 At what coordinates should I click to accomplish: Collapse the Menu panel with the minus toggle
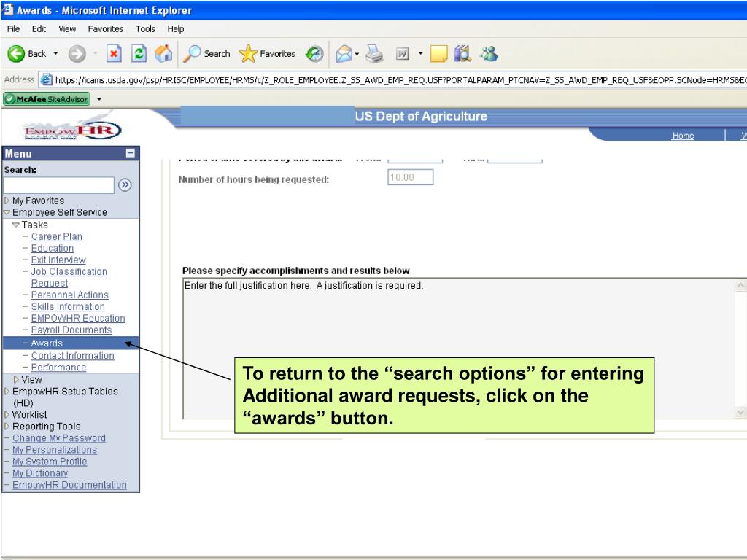tap(131, 153)
